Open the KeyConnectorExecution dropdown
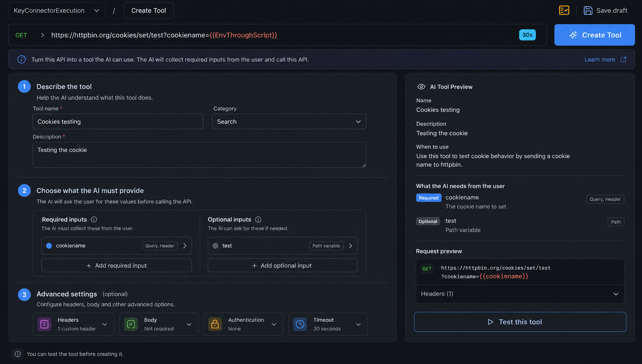Viewport: 642px width, 364px height. 57,10
